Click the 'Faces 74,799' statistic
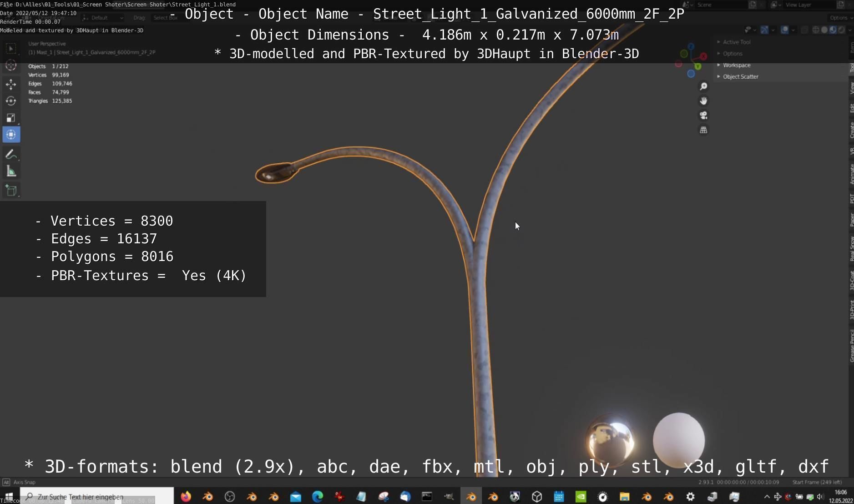 click(49, 92)
